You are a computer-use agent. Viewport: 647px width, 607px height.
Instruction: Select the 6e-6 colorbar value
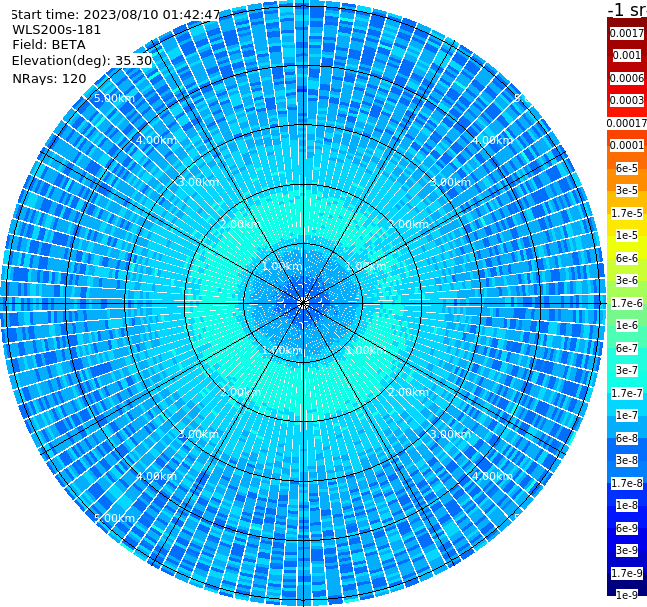(x=627, y=258)
